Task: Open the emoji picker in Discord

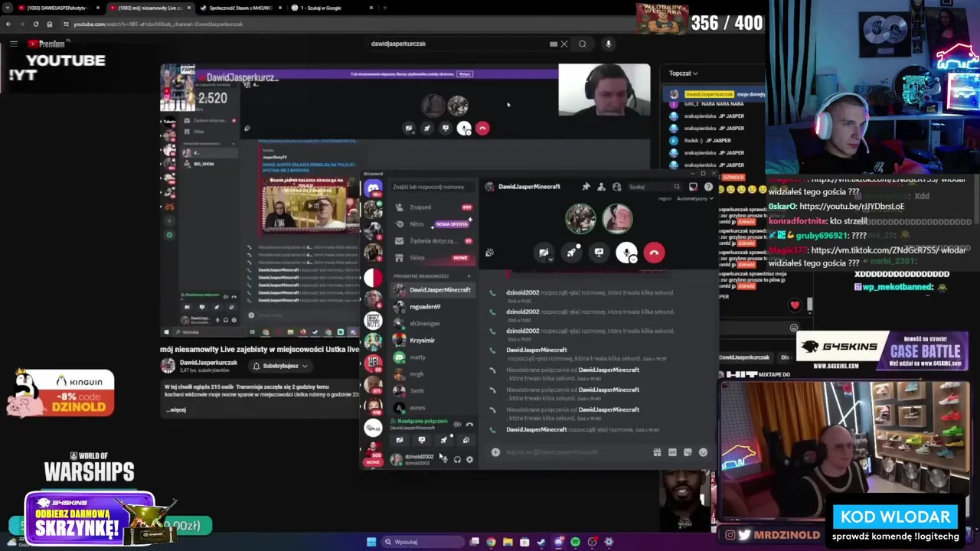Action: point(703,452)
